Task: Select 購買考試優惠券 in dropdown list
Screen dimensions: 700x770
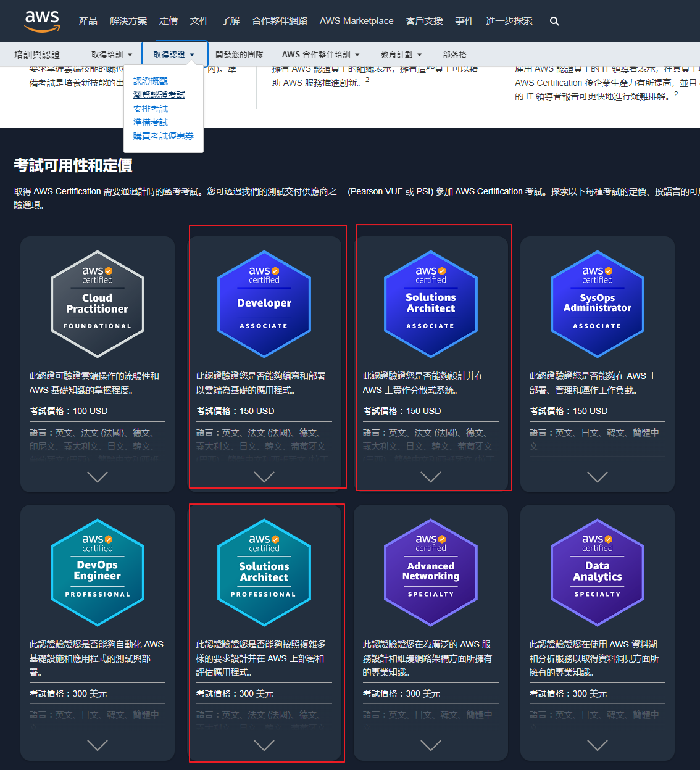Action: pos(164,136)
